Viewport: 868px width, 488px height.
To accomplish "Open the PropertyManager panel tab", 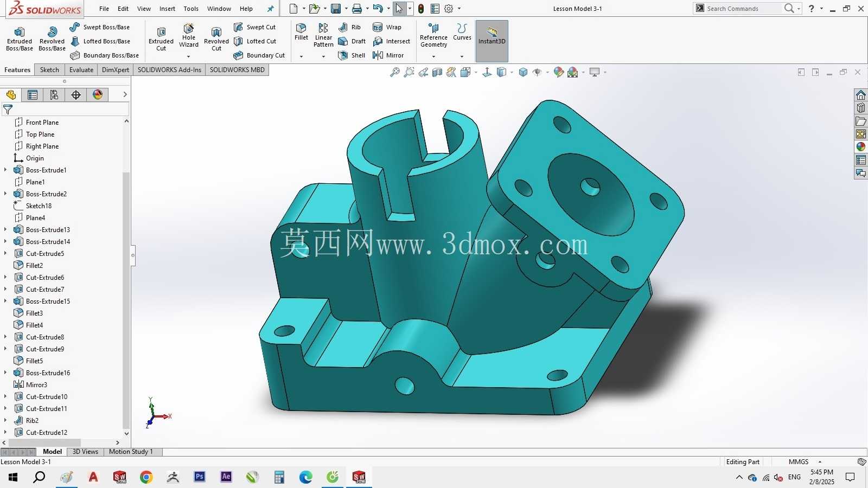I will click(x=33, y=95).
